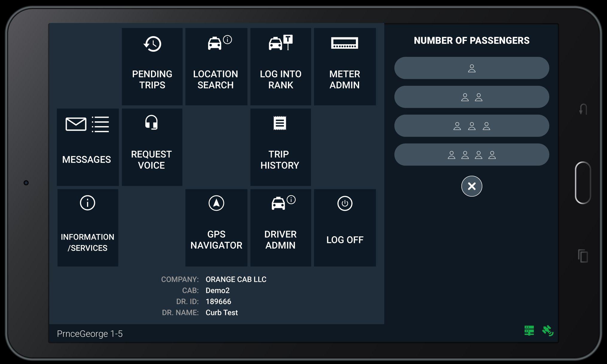The height and width of the screenshot is (364, 607).
Task: Open the Messages envelope tile
Action: coord(87,147)
